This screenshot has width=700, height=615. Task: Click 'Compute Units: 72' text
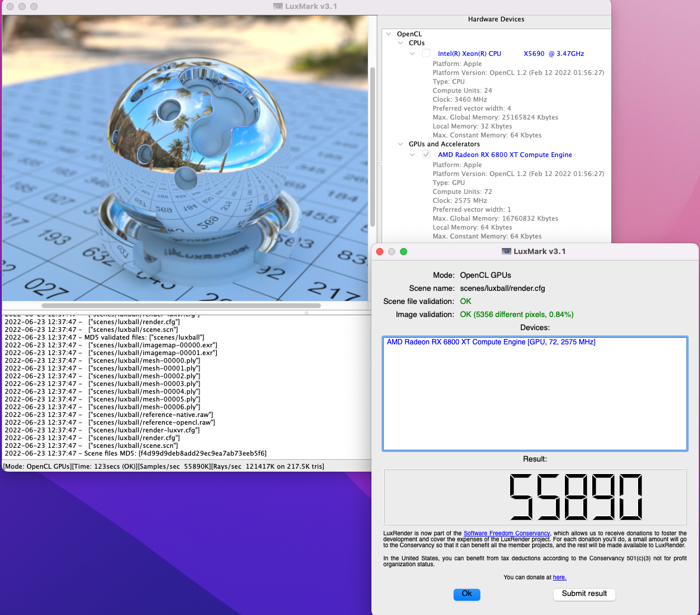(462, 192)
